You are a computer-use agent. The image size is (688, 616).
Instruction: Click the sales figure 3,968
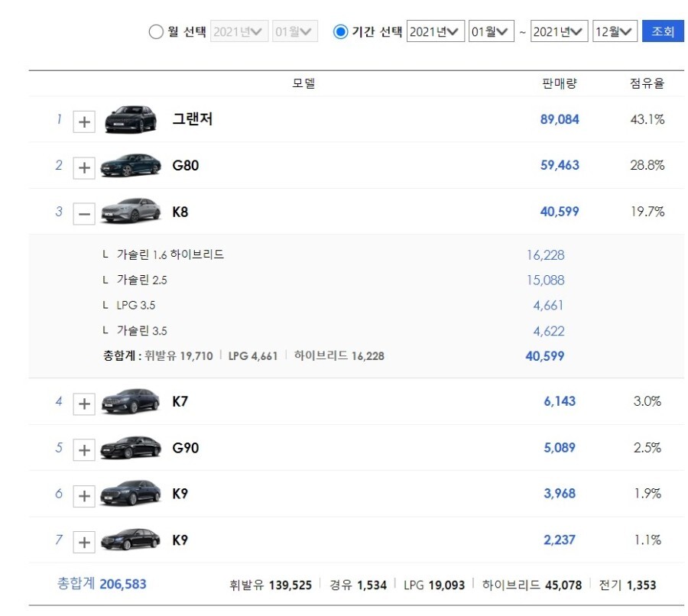(x=560, y=494)
